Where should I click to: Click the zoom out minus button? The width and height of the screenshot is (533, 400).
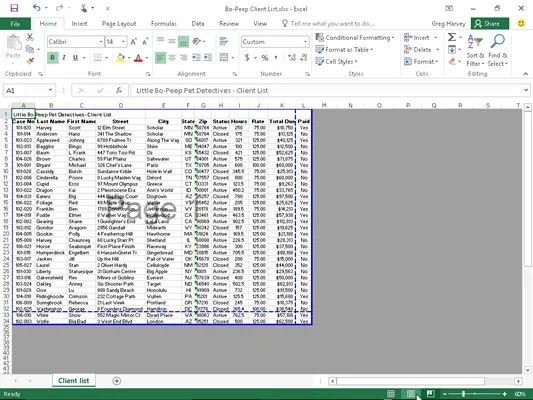(445, 394)
